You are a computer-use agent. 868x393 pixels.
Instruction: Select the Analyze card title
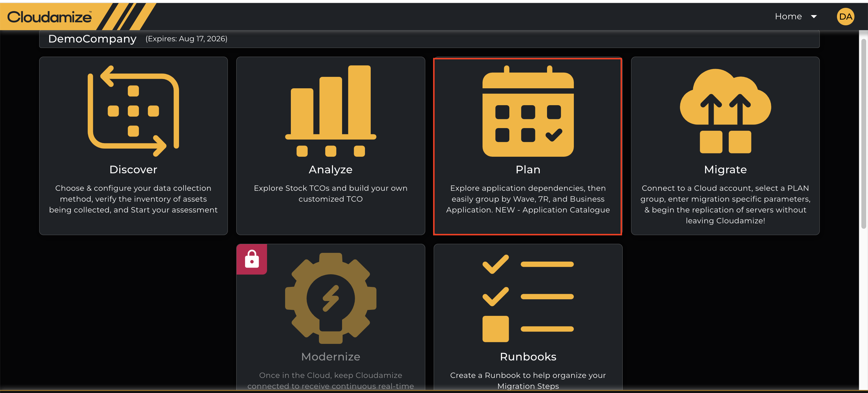coord(331,170)
